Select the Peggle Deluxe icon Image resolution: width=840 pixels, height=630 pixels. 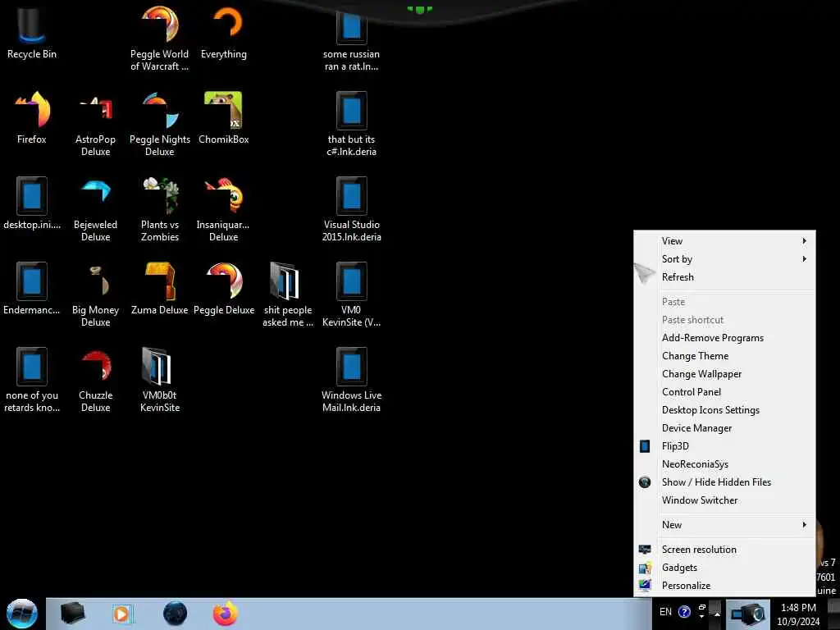point(224,288)
